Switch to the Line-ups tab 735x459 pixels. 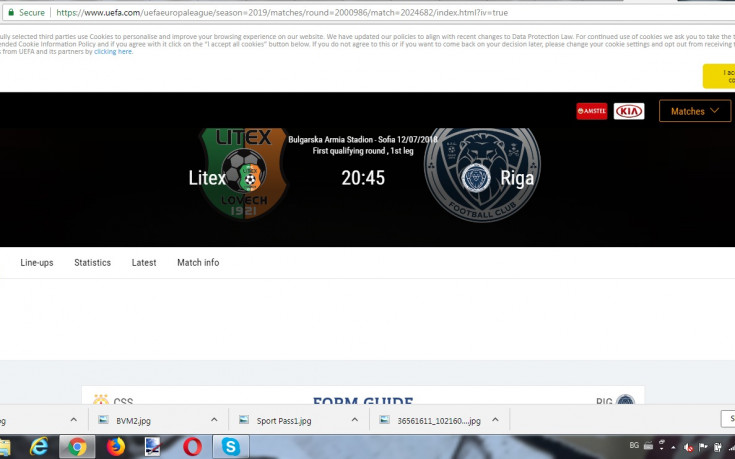coord(37,263)
